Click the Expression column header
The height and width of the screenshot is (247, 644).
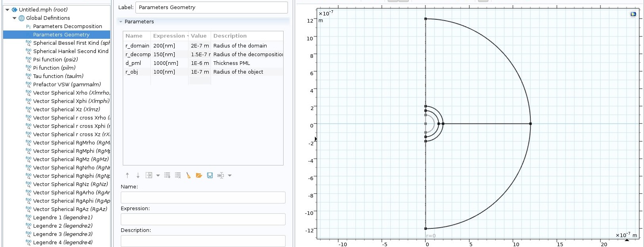[169, 36]
